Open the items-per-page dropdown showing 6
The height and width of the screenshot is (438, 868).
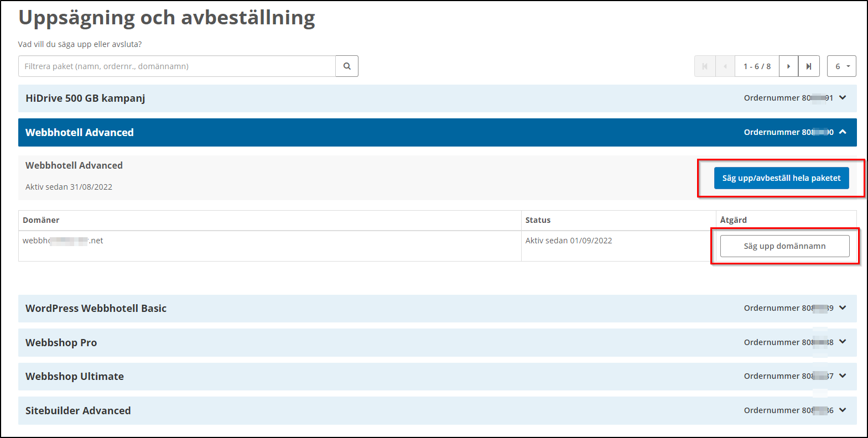(x=841, y=66)
